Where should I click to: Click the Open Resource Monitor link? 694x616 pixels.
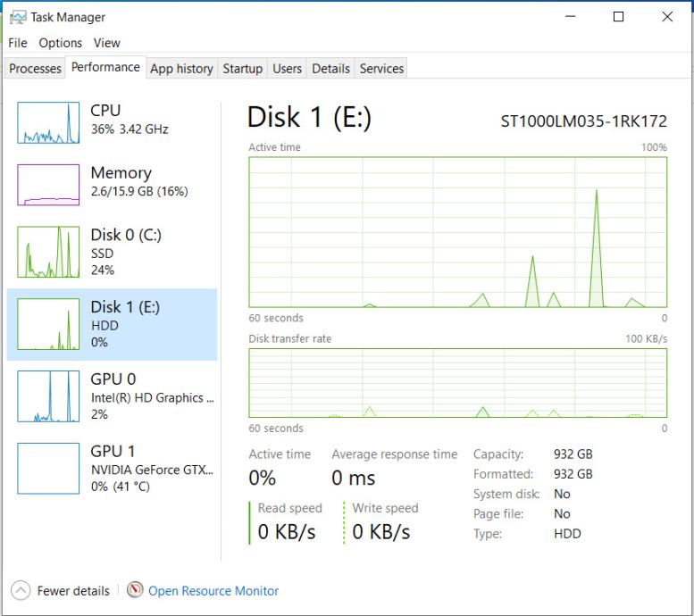[x=213, y=591]
